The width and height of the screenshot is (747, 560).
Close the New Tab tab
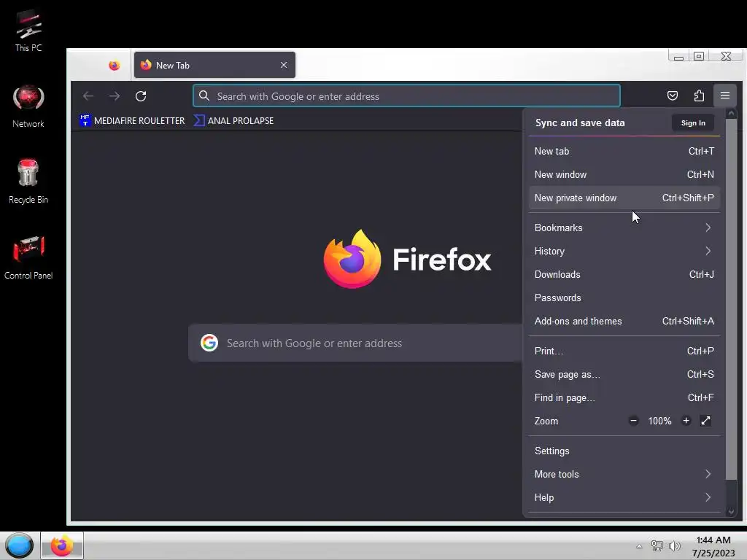click(284, 65)
